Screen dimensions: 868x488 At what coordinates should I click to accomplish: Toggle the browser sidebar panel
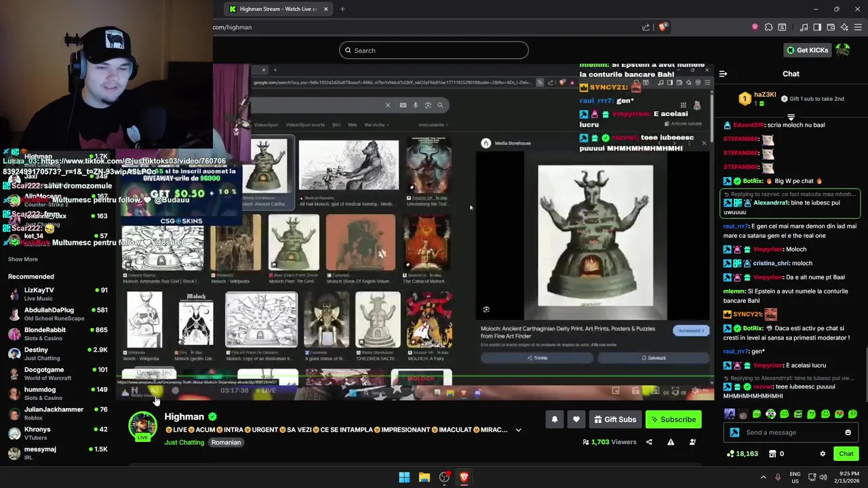click(x=817, y=27)
